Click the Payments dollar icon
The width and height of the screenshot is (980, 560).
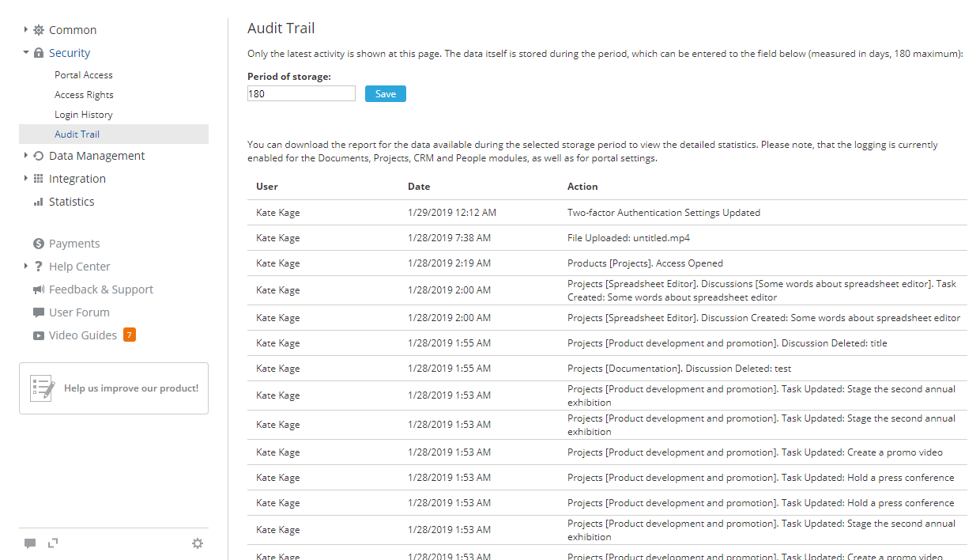(x=37, y=244)
